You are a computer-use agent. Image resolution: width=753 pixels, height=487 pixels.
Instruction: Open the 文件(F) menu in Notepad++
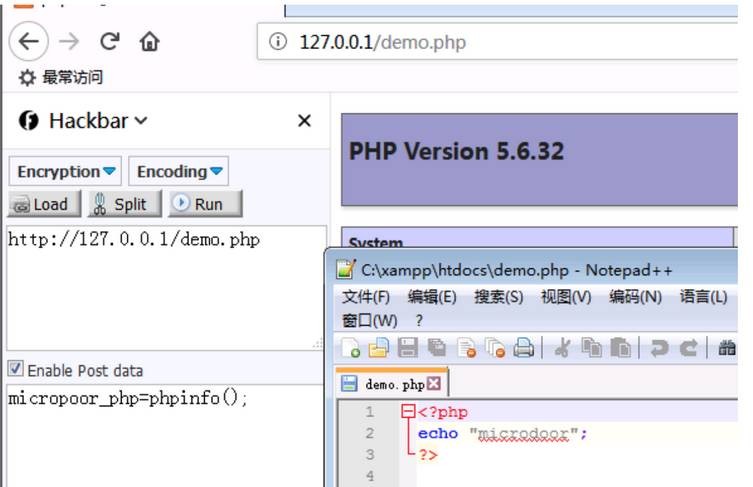click(366, 297)
